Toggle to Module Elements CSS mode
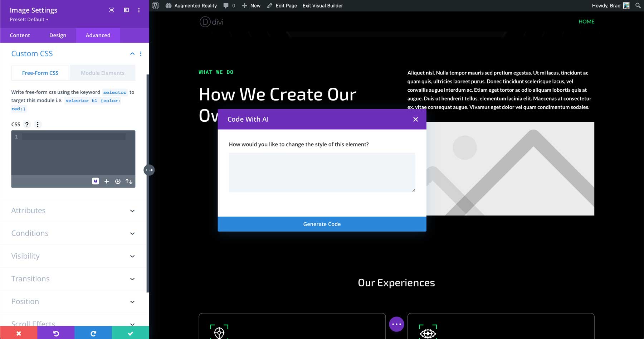This screenshot has height=339, width=644. [x=102, y=73]
